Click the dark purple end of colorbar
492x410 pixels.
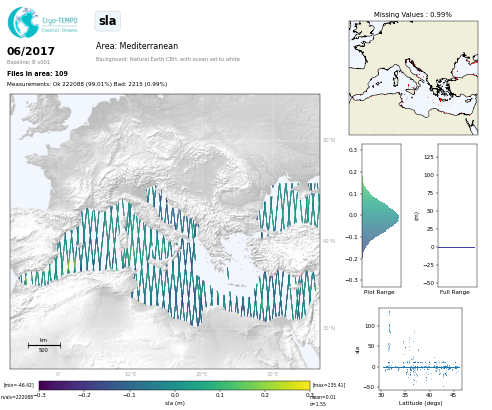point(44,386)
